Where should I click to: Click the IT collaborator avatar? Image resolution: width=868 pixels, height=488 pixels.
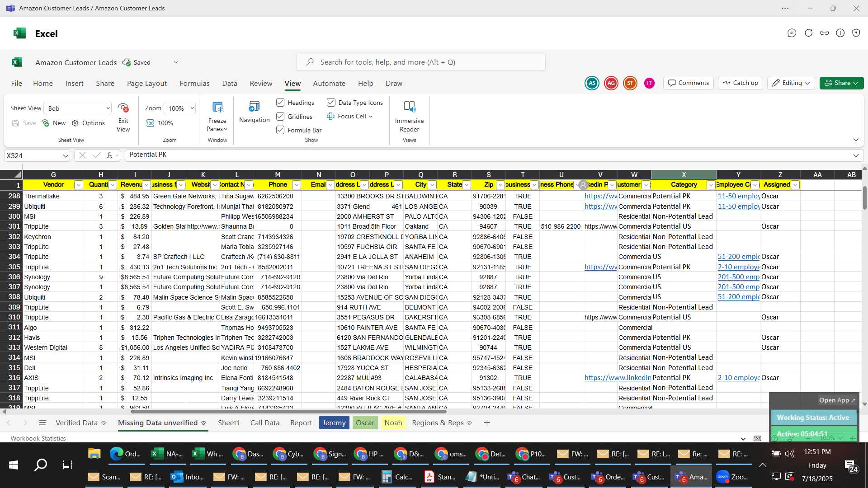(649, 83)
